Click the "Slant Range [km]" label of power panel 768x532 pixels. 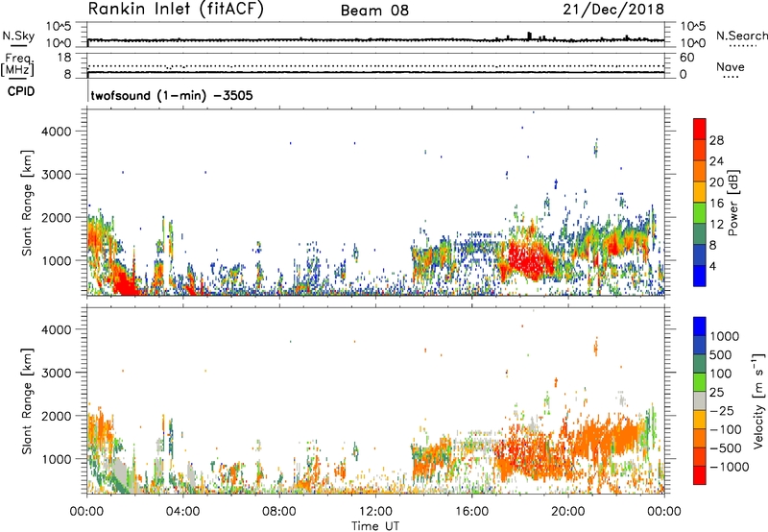(x=27, y=204)
